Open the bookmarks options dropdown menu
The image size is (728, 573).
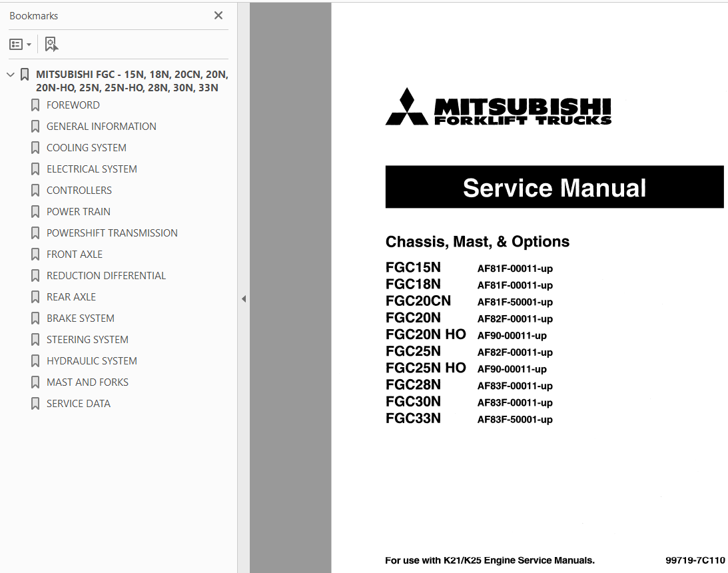tap(20, 44)
